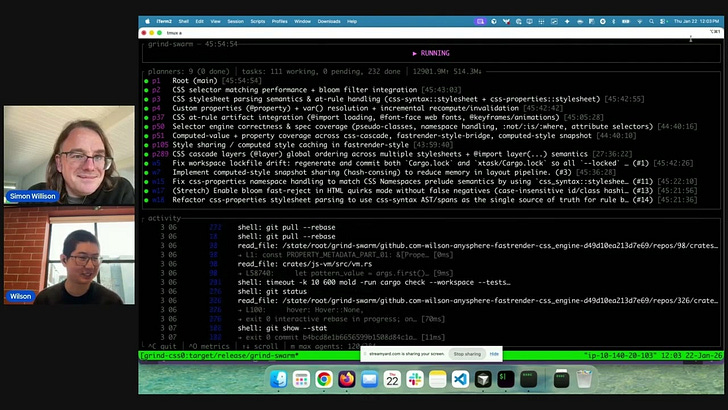Click the Bluetooth menu bar icon

pos(613,21)
